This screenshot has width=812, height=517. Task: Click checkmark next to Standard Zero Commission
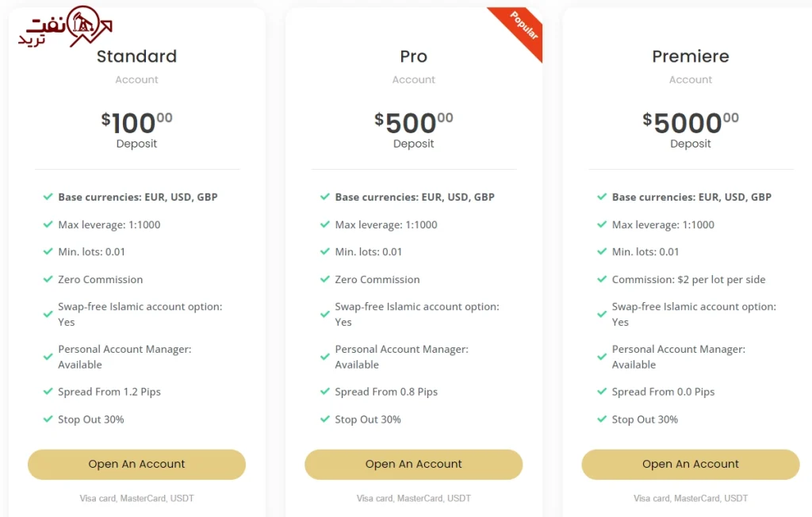[x=48, y=279]
